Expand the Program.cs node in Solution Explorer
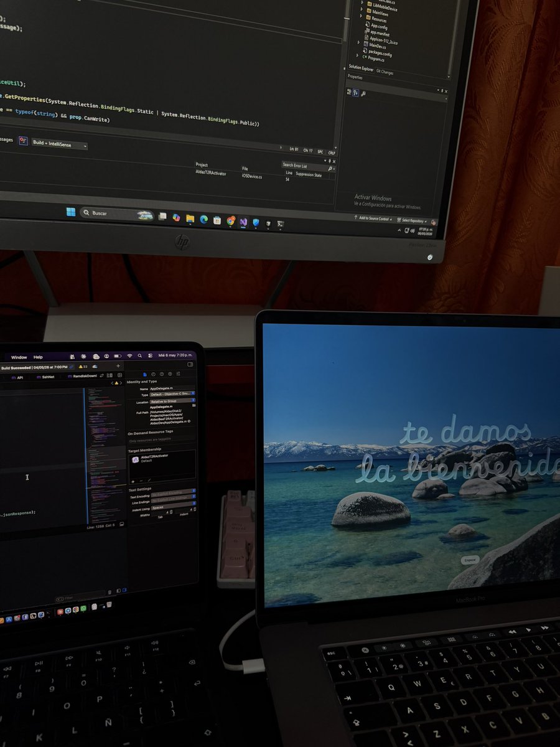This screenshot has width=560, height=747. point(357,55)
